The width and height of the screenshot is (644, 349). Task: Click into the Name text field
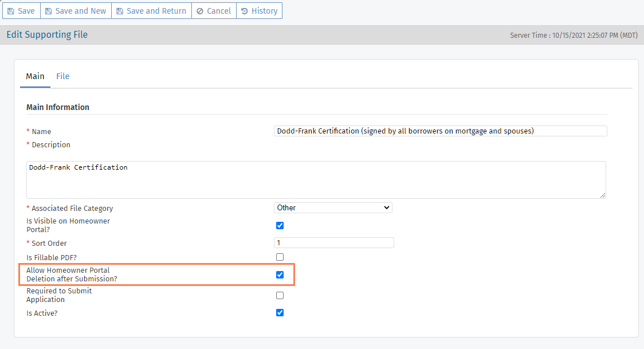point(440,131)
